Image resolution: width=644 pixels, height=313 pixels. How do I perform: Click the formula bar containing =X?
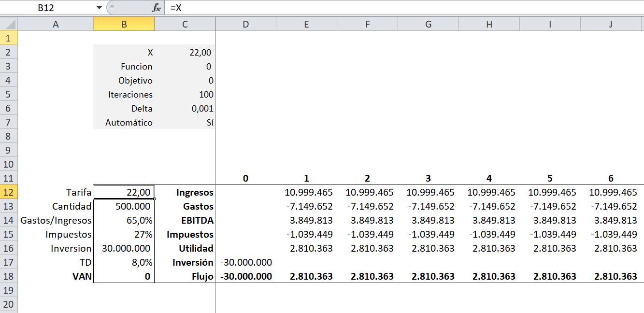tap(386, 8)
